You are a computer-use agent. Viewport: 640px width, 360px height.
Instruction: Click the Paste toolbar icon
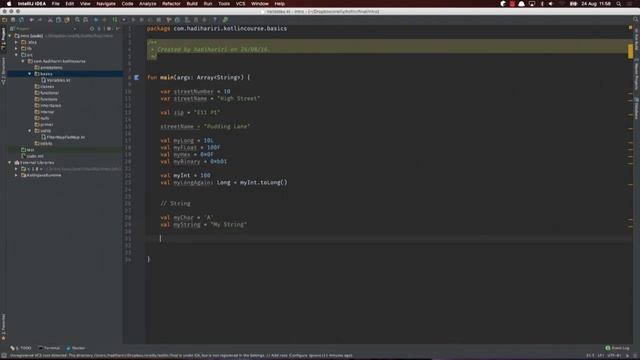tap(67, 20)
